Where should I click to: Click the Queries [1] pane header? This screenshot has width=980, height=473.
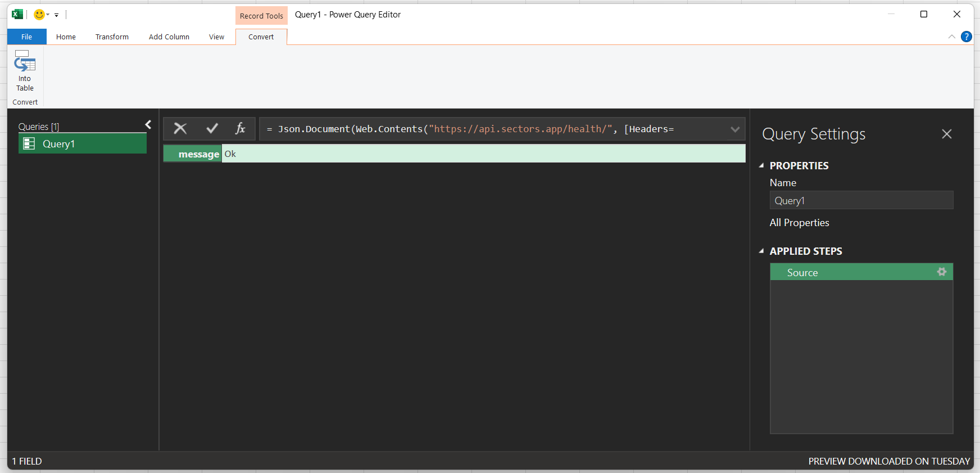coord(39,127)
